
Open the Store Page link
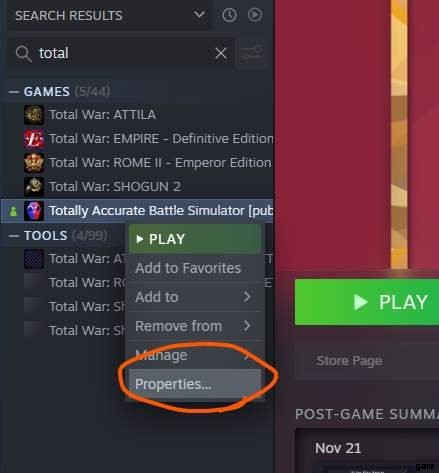point(349,361)
